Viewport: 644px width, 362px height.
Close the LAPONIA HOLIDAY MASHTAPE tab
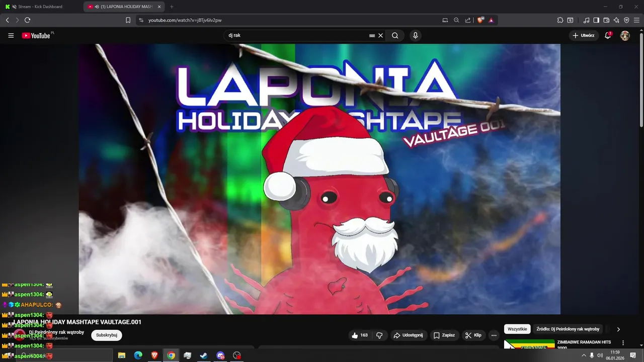(159, 7)
